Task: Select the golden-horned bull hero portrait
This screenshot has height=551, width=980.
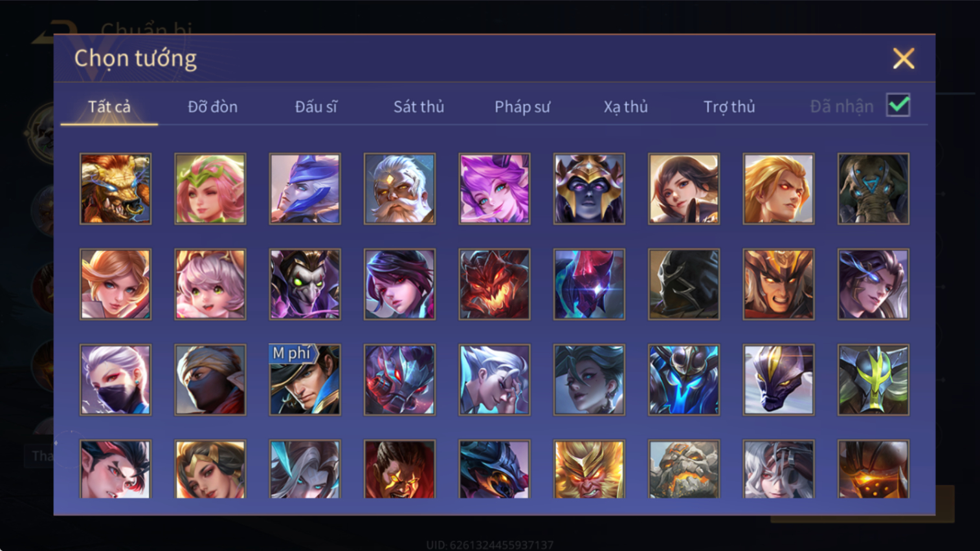Action: point(115,189)
